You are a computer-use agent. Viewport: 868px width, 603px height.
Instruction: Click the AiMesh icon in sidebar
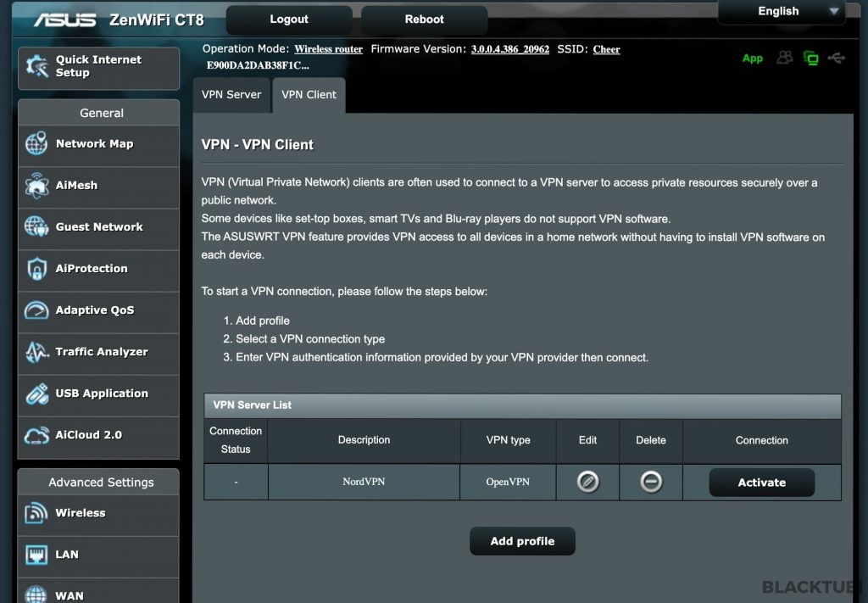[36, 186]
